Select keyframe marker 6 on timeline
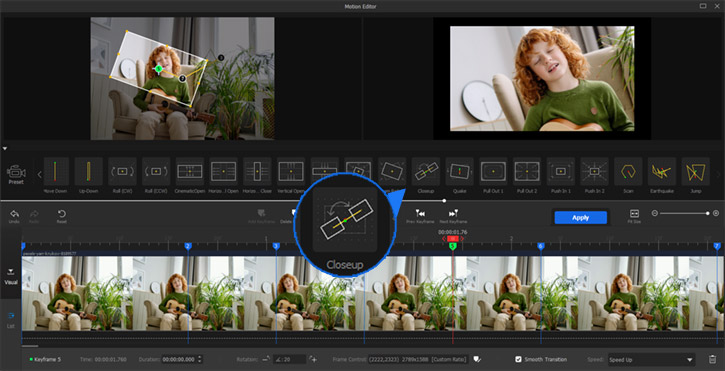The height and width of the screenshot is (371, 725). 541,246
